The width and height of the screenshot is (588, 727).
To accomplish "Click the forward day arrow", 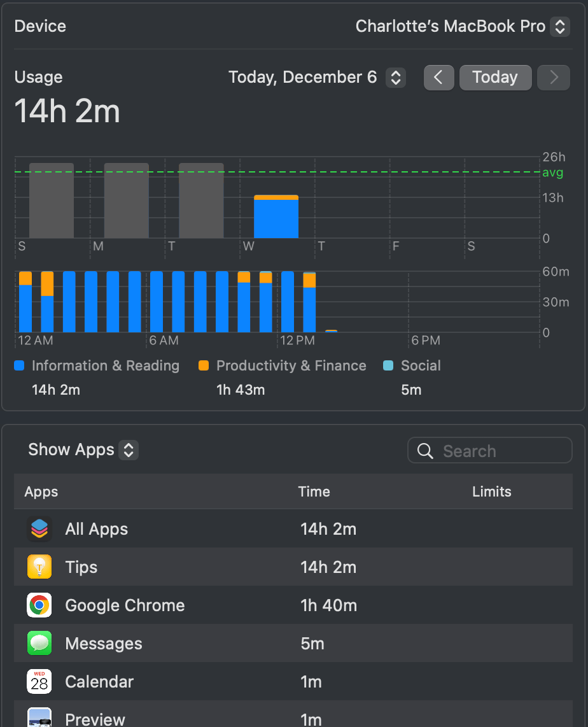I will [553, 77].
